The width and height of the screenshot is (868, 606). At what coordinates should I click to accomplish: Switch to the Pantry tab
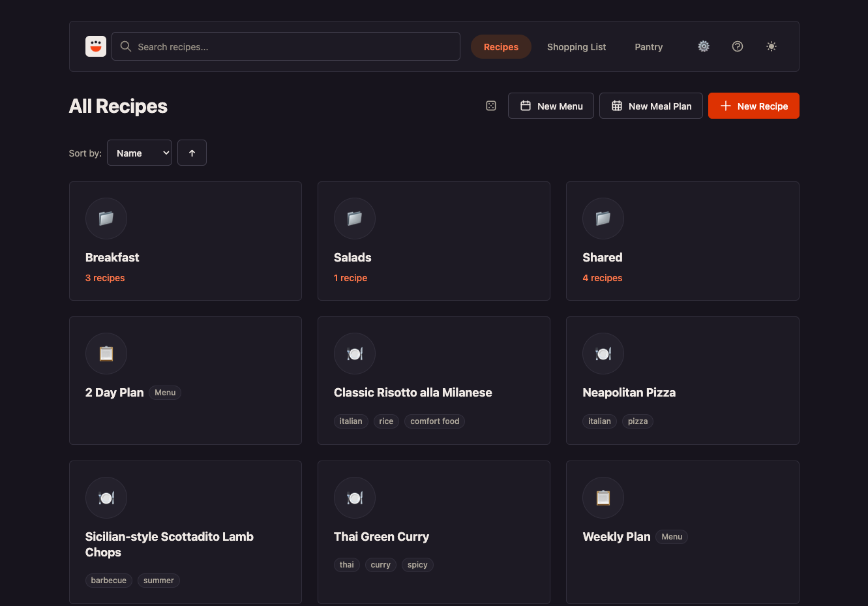[648, 47]
